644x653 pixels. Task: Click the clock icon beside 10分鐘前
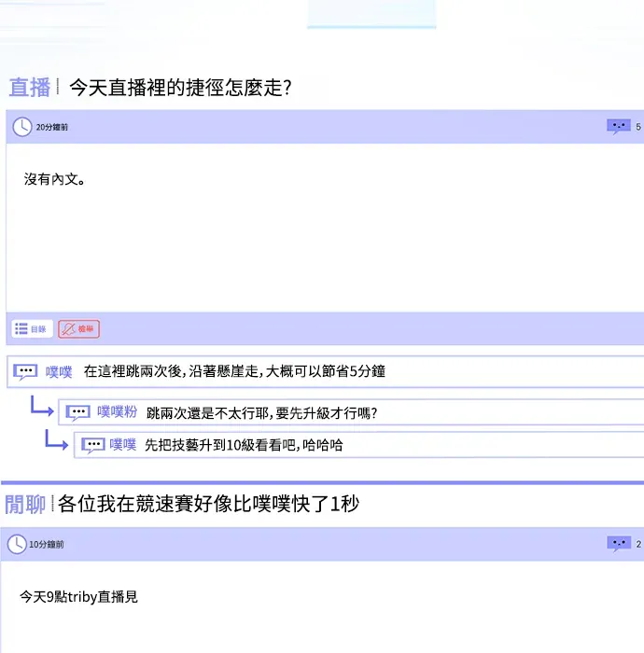tap(16, 544)
